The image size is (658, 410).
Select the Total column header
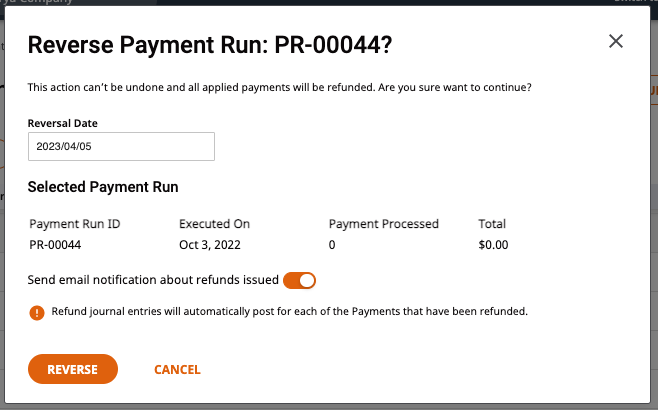(x=492, y=224)
